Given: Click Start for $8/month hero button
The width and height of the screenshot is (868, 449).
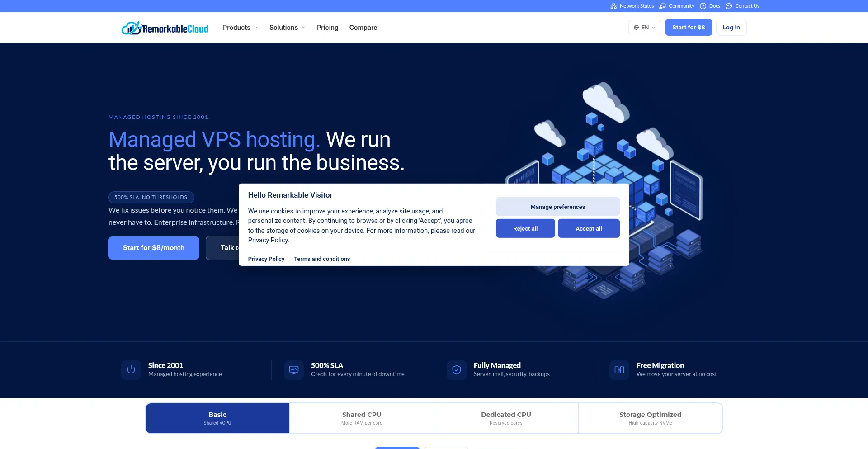Looking at the screenshot, I should pyautogui.click(x=154, y=248).
